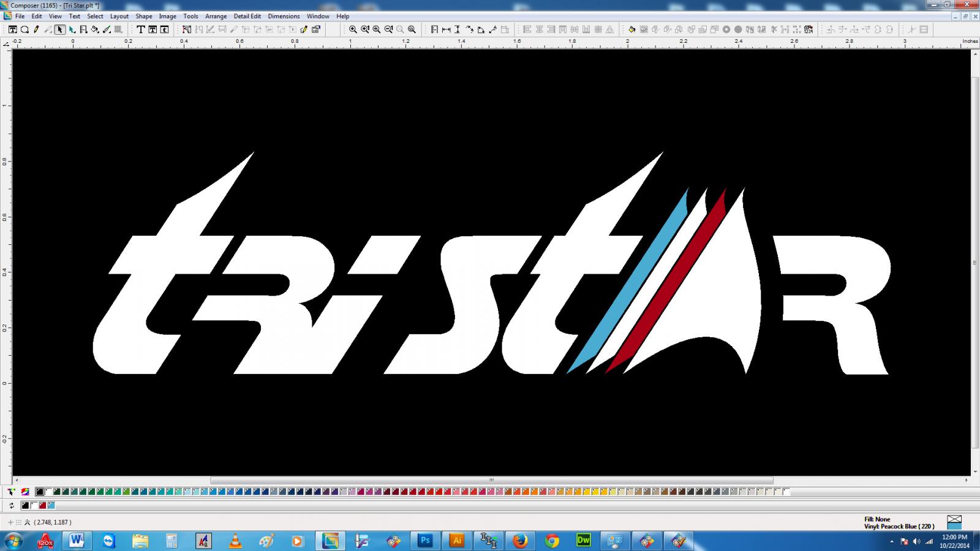Click the 1234 numbering icon
980x551 pixels.
pyautogui.click(x=809, y=29)
